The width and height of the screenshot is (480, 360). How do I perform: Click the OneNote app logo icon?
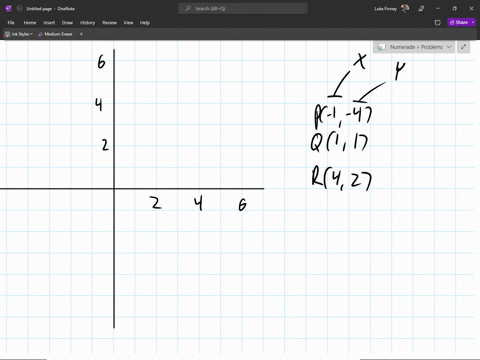[9, 9]
